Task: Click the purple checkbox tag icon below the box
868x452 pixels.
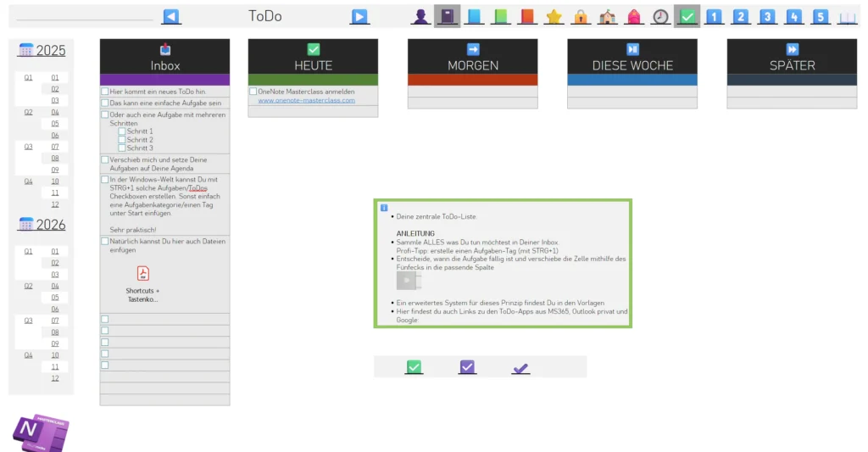Action: [x=467, y=366]
